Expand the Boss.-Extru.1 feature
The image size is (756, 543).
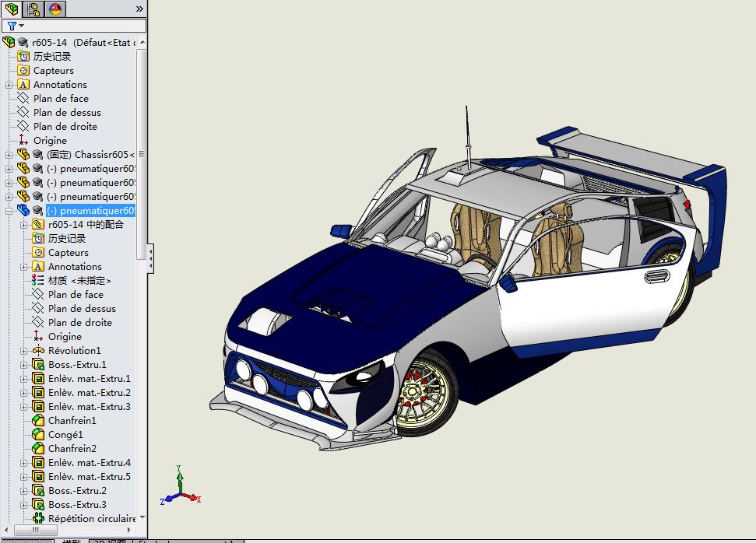point(24,365)
